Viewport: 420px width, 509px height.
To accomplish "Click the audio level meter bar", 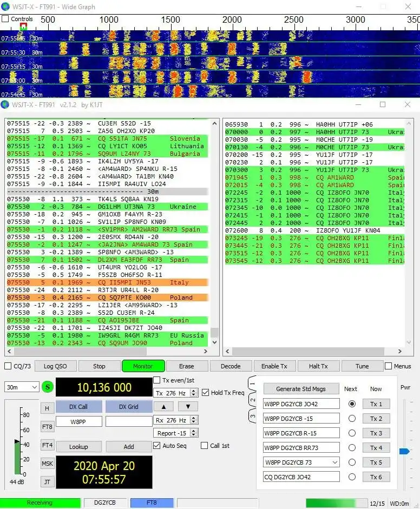I will pos(17,458).
